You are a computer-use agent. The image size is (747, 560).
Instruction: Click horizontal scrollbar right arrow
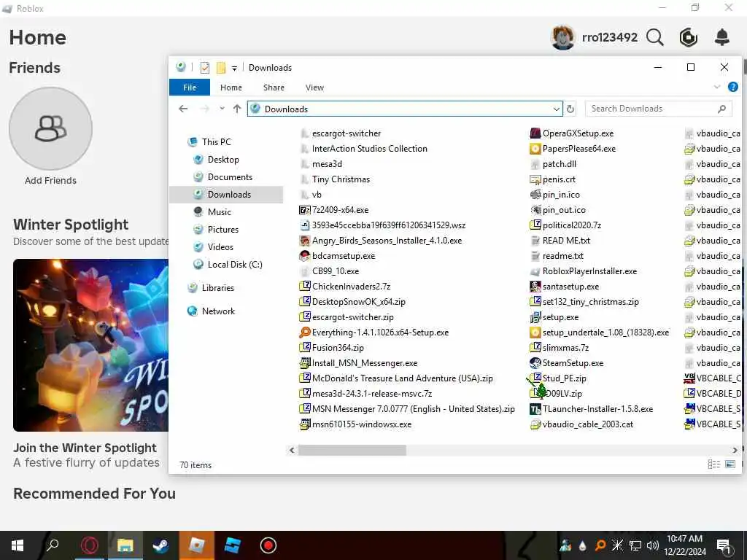coord(735,450)
